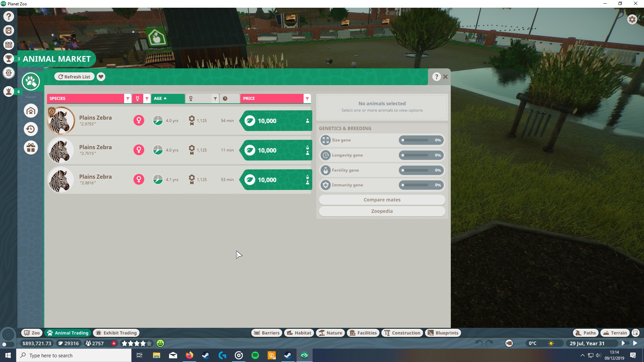Open market help question mark button
644x362 pixels.
436,77
